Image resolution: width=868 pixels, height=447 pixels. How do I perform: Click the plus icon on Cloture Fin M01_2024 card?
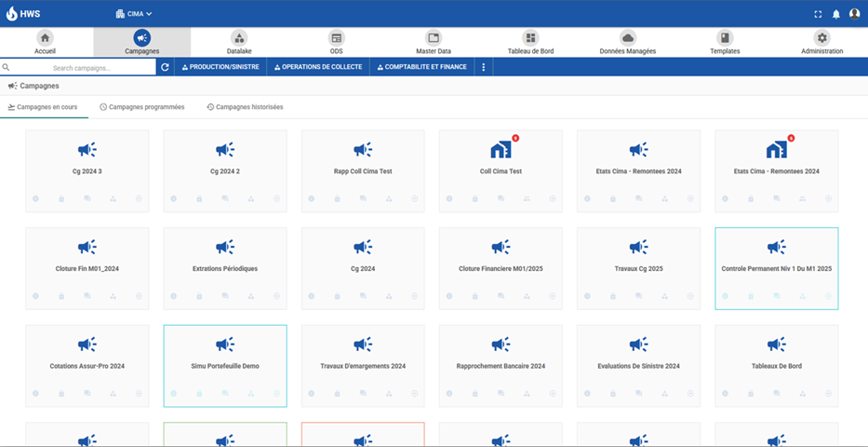pyautogui.click(x=139, y=296)
